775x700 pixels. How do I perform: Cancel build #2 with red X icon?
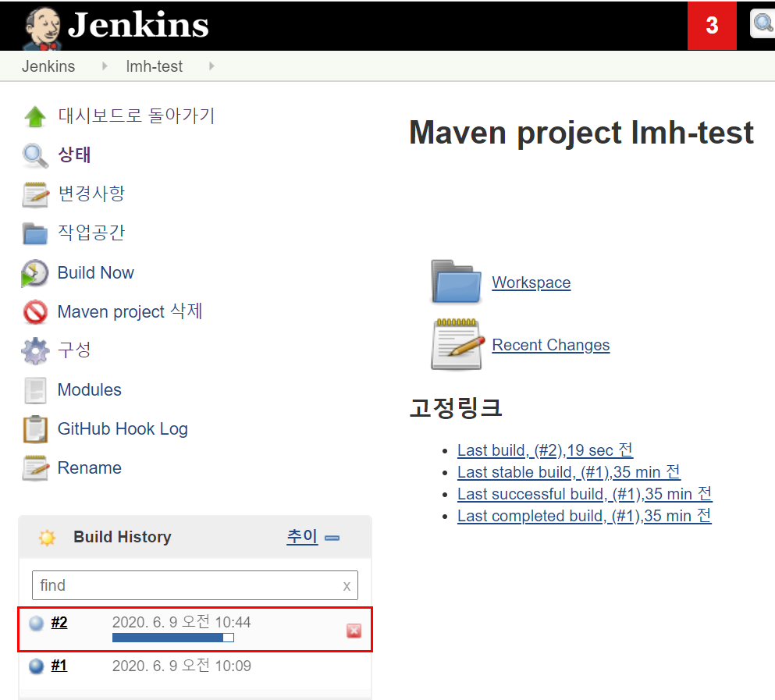(x=354, y=631)
